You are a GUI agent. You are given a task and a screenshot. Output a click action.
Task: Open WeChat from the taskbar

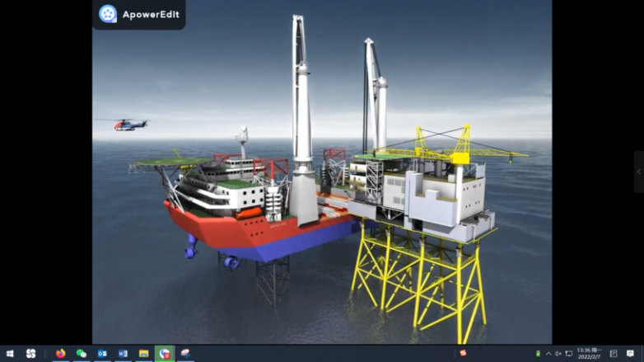81,354
